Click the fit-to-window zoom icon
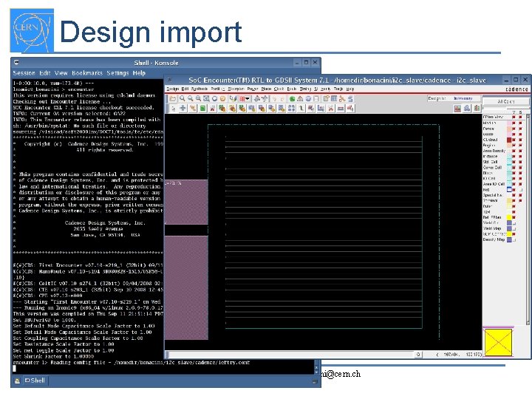This screenshot has height=399, width=532. (x=206, y=99)
